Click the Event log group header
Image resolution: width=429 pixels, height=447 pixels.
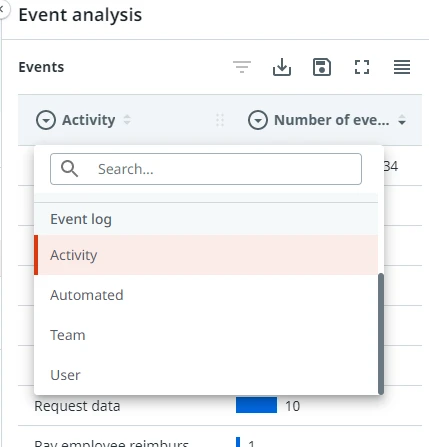tap(206, 219)
